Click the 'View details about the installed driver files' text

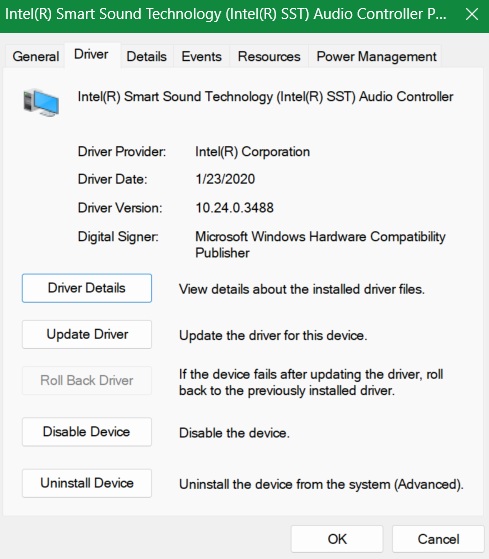point(302,289)
